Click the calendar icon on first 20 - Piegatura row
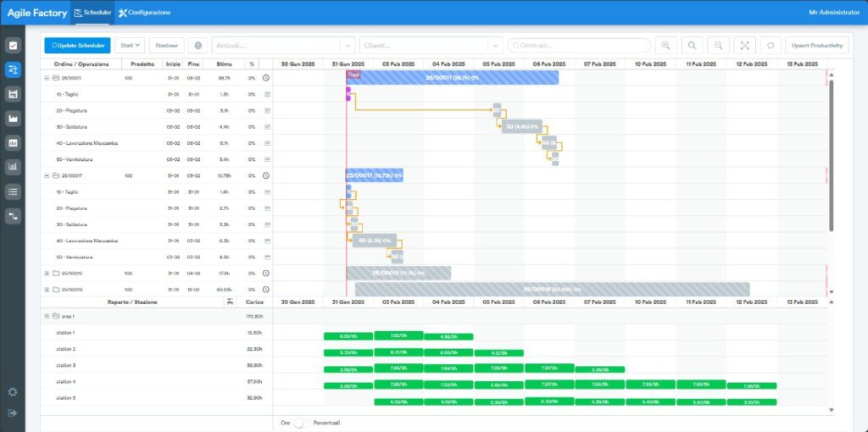This screenshot has height=432, width=868. (267, 111)
